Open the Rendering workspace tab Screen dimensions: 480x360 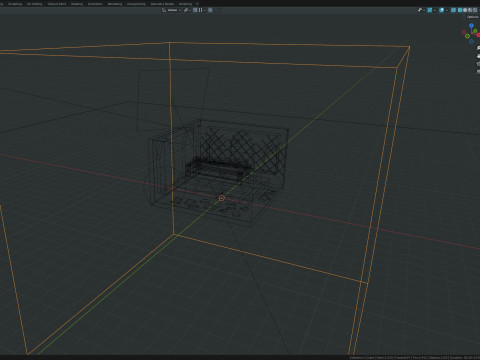115,4
